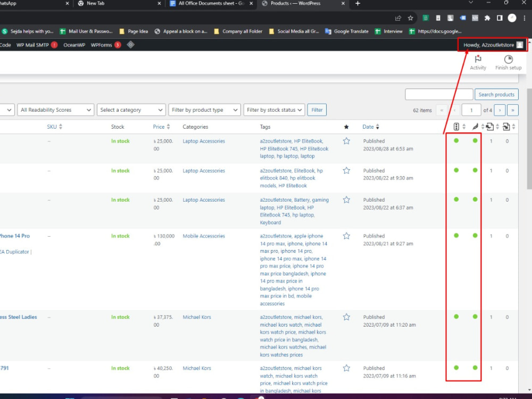This screenshot has width=532, height=399.
Task: Bookmark page with the star icon
Action: tap(411, 18)
